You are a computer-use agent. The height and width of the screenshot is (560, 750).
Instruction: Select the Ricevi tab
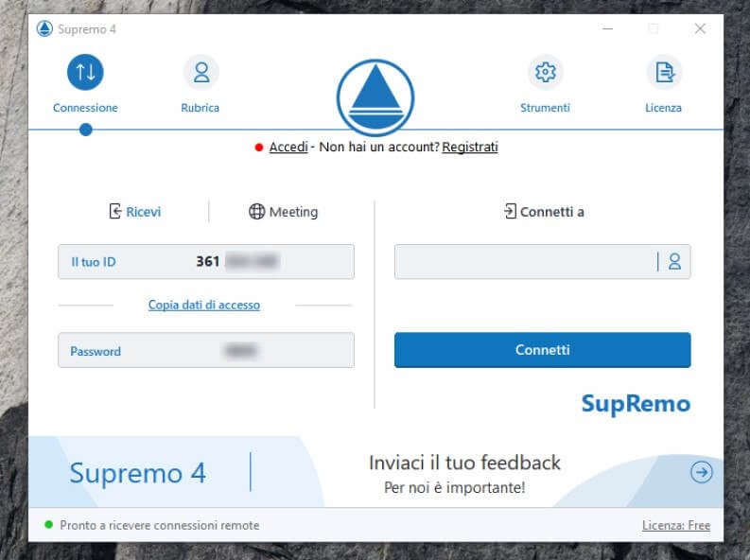135,211
